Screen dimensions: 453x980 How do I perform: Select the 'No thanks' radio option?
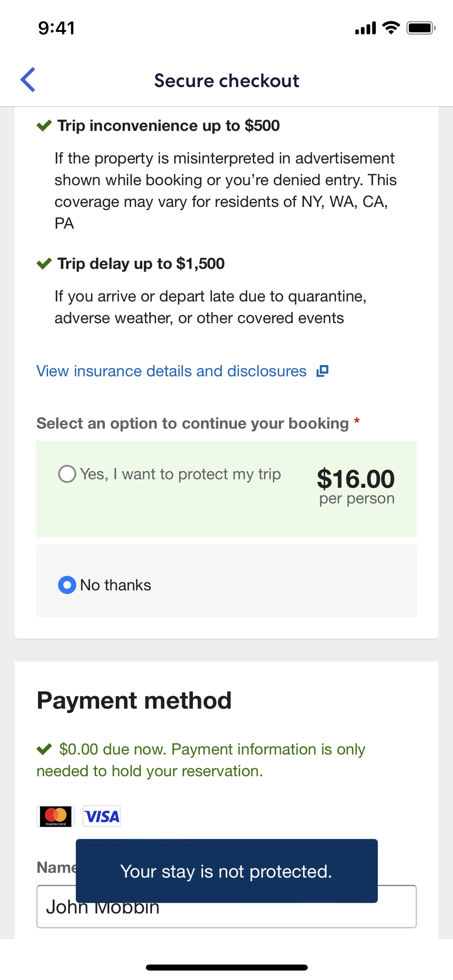67,585
